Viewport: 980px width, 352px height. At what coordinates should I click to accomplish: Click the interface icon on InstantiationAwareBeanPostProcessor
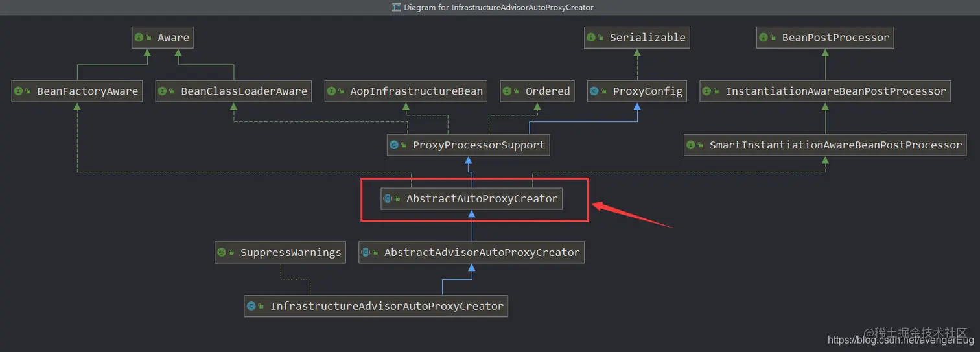(707, 91)
